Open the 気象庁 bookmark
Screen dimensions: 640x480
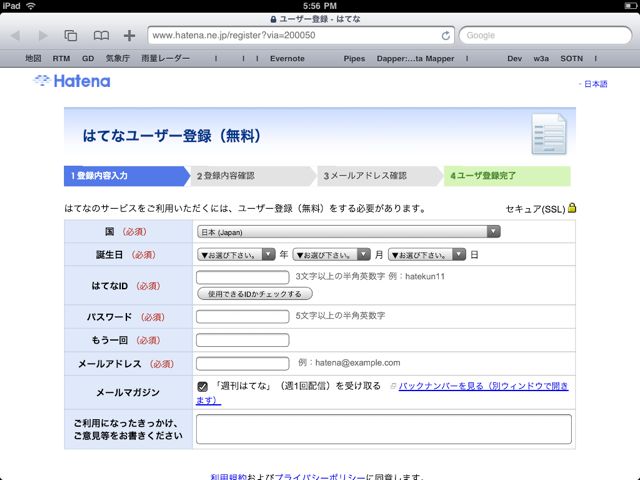pyautogui.click(x=118, y=58)
